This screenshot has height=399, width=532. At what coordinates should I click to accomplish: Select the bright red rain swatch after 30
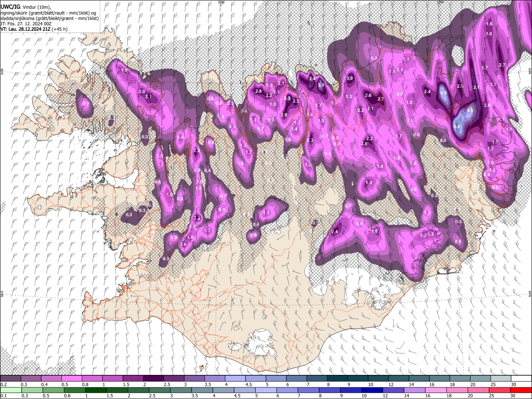521,390
